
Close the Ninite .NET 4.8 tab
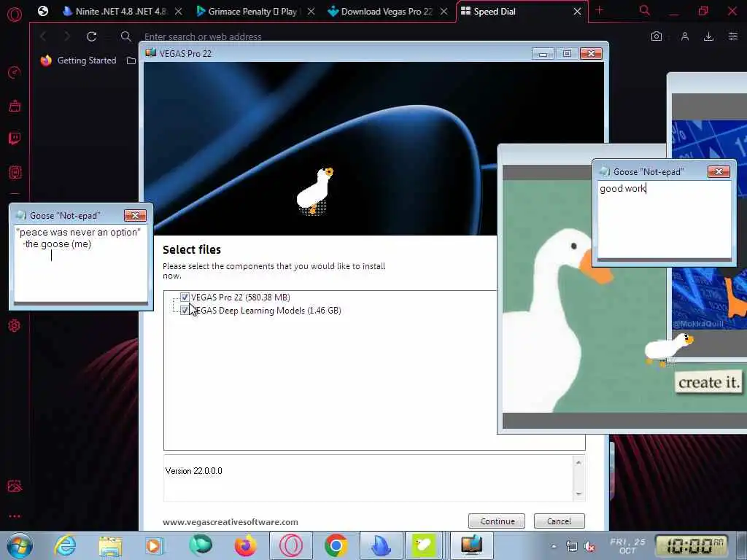pyautogui.click(x=178, y=12)
